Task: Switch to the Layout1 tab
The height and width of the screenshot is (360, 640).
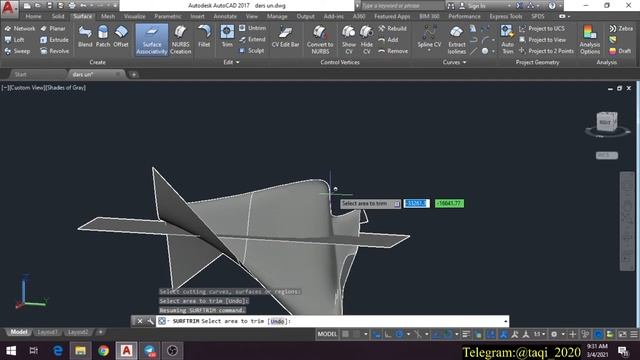Action: (47, 332)
